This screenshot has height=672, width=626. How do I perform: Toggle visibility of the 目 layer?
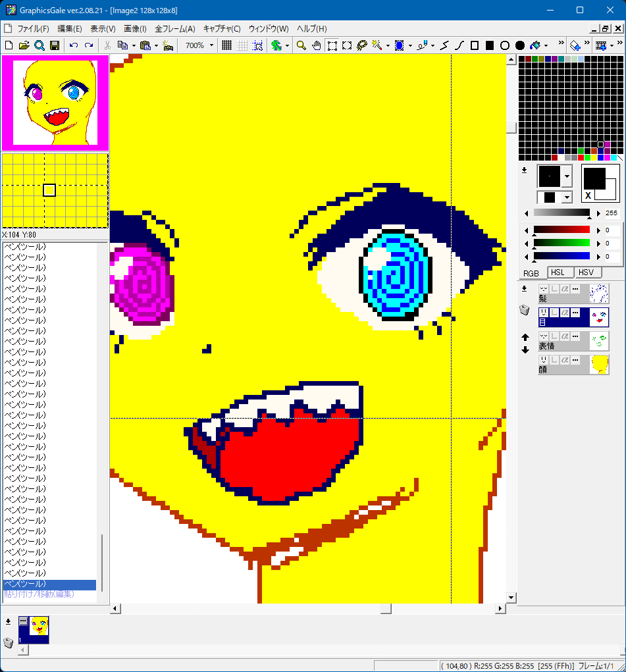(544, 313)
